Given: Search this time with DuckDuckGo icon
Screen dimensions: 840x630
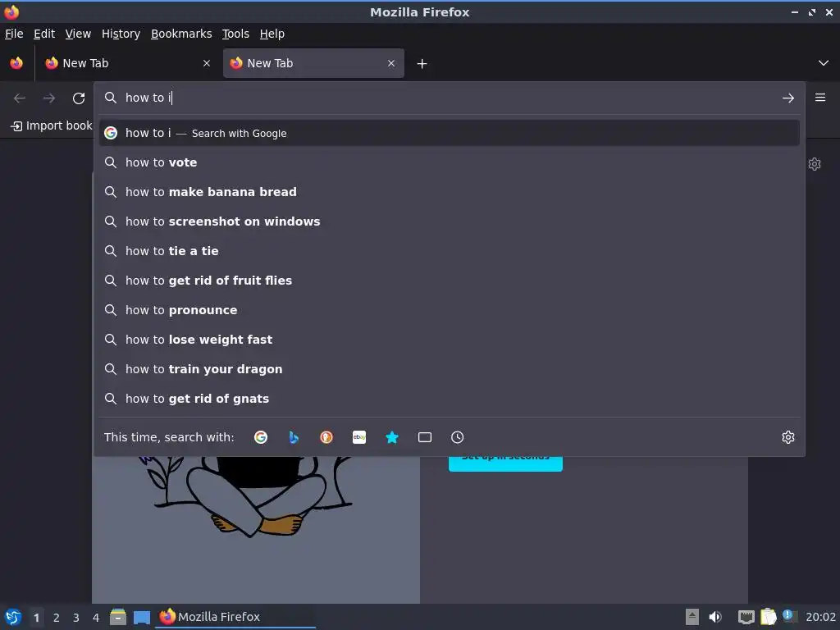Looking at the screenshot, I should [x=326, y=437].
